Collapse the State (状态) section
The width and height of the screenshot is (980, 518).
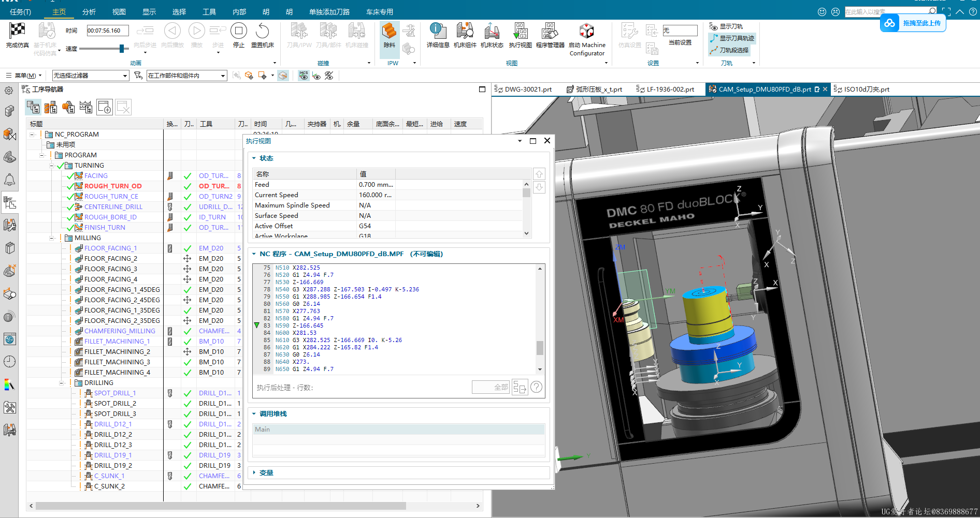tap(254, 158)
